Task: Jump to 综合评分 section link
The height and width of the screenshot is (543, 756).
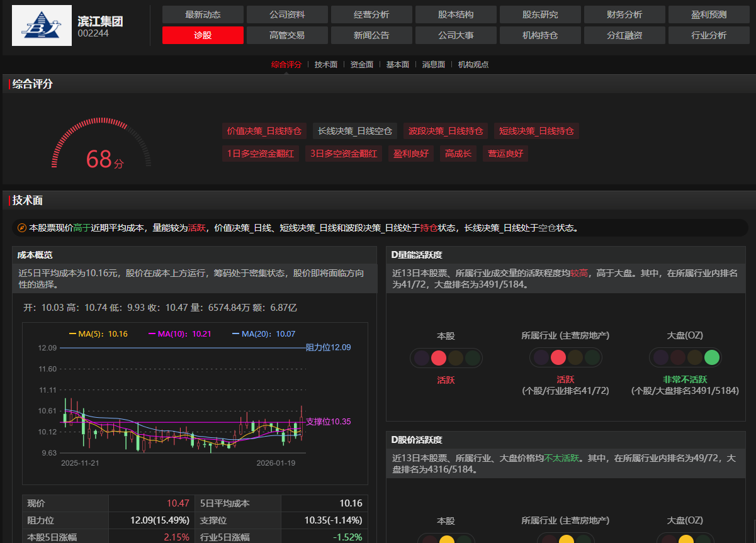Action: (x=286, y=64)
